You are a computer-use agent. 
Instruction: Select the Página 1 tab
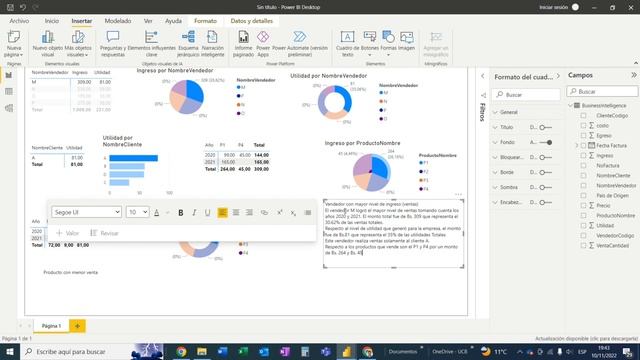(x=51, y=326)
